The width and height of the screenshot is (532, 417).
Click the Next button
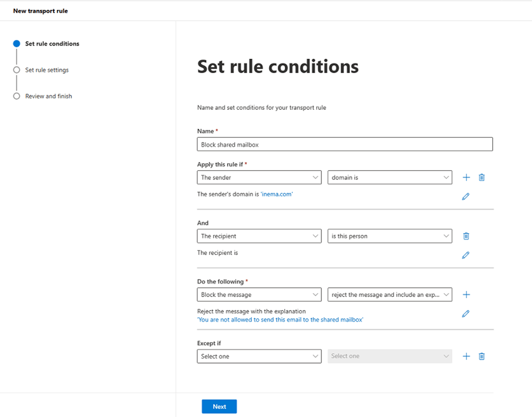219,407
